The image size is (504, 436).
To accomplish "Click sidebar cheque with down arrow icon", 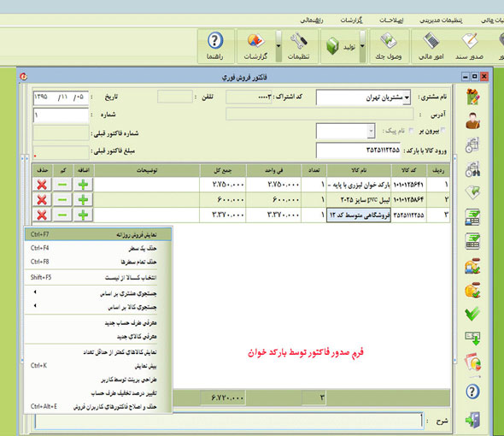I will pyautogui.click(x=472, y=339).
